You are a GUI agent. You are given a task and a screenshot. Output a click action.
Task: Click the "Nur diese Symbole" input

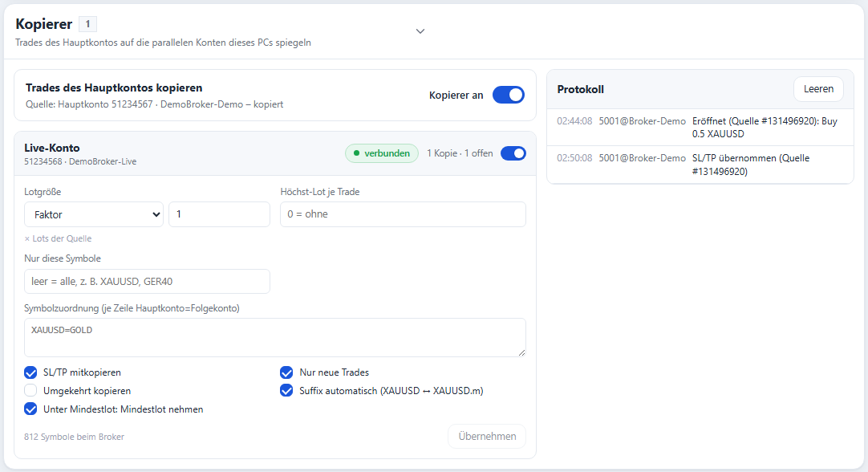(148, 282)
